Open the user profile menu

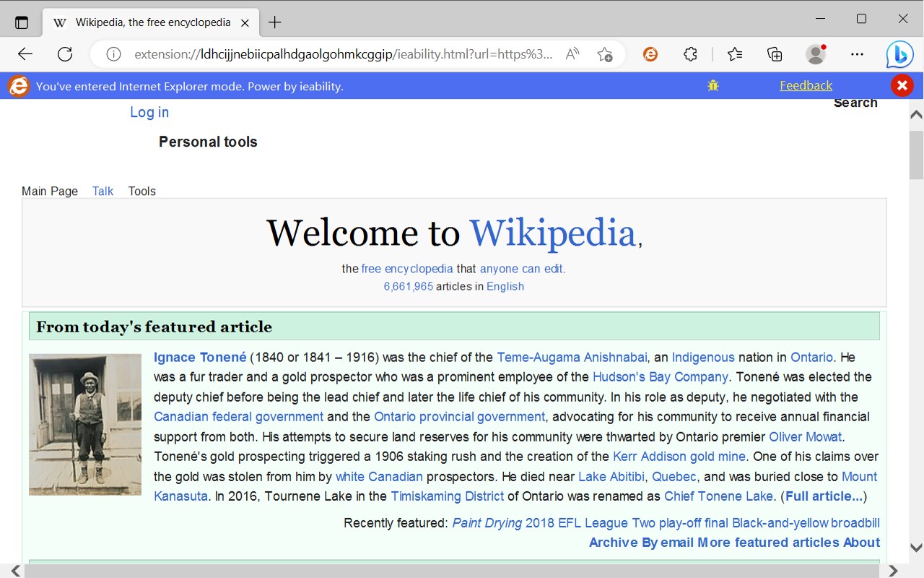816,54
